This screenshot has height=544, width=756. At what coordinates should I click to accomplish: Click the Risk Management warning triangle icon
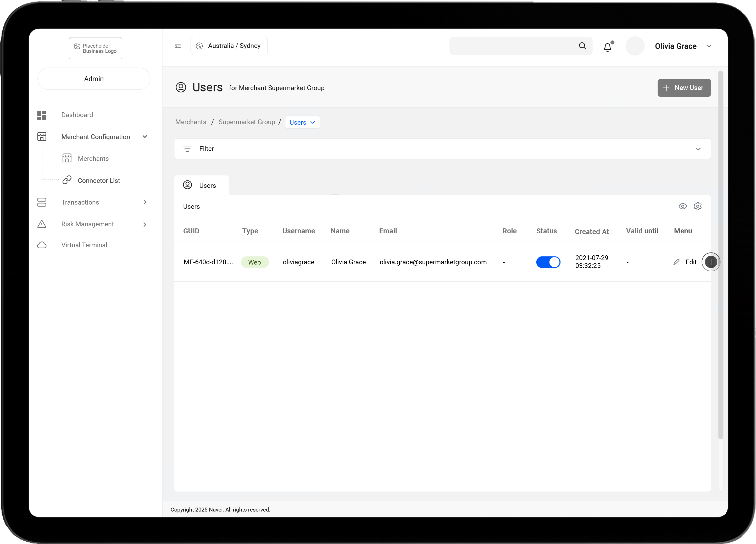42,224
